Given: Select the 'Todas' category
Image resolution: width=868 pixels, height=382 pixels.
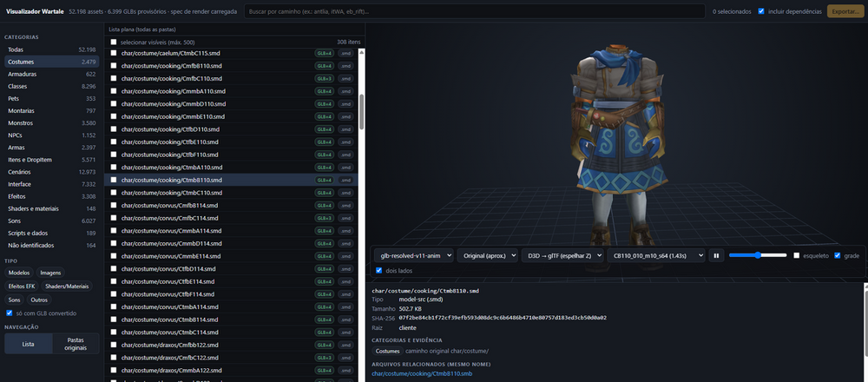Looking at the screenshot, I should pos(51,49).
